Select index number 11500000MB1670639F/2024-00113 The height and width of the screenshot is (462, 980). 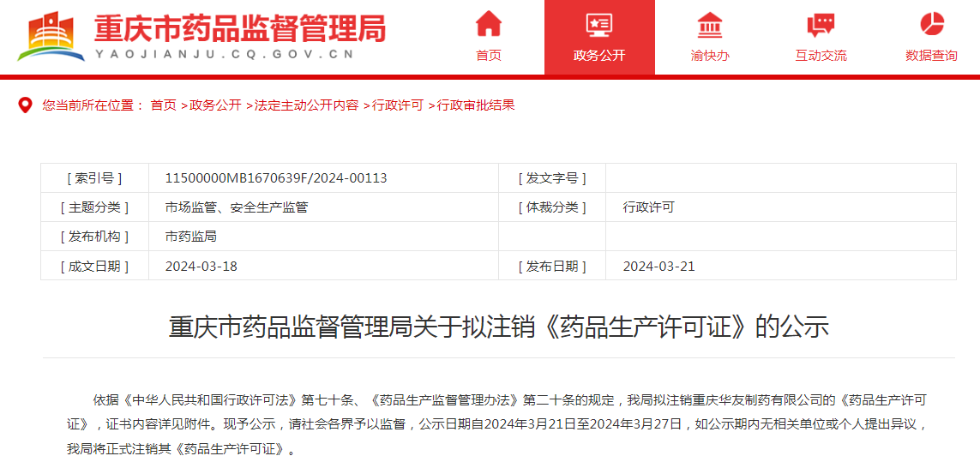(276, 178)
